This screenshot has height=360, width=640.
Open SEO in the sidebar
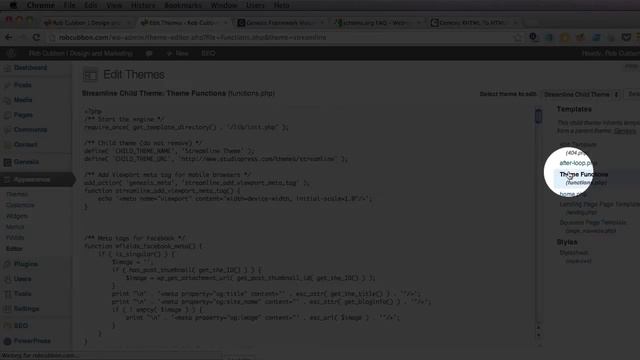[x=21, y=326]
